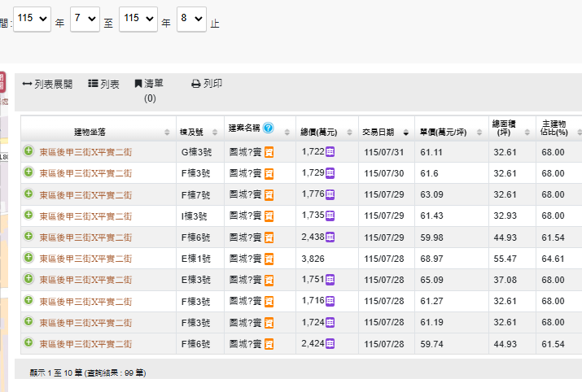Image resolution: width=582 pixels, height=392 pixels.
Task: Click orange project icon in E棟3號 row
Action: tap(269, 281)
